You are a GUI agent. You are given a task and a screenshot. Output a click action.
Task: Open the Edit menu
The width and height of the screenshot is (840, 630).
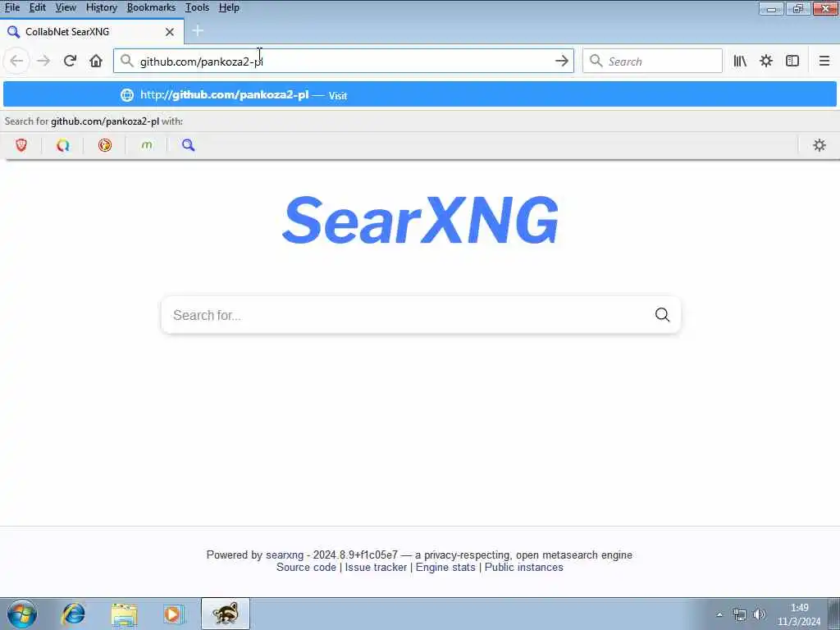click(x=37, y=7)
